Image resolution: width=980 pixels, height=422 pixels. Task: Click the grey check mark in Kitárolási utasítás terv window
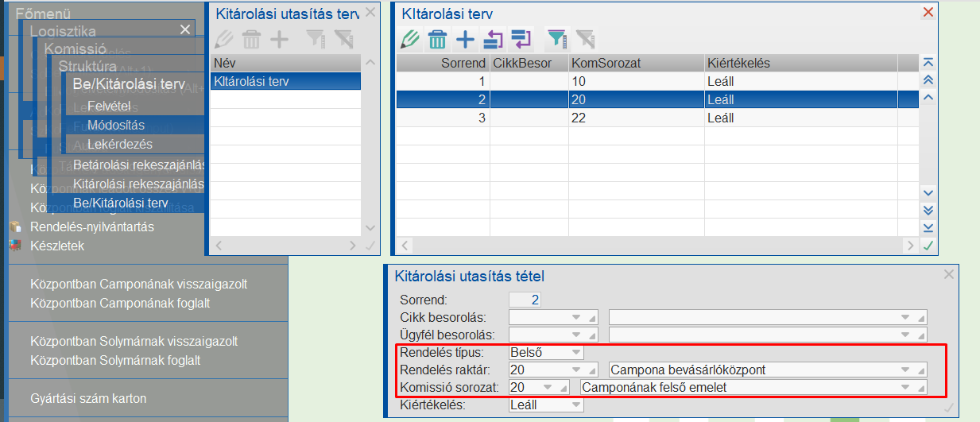pyautogui.click(x=370, y=246)
